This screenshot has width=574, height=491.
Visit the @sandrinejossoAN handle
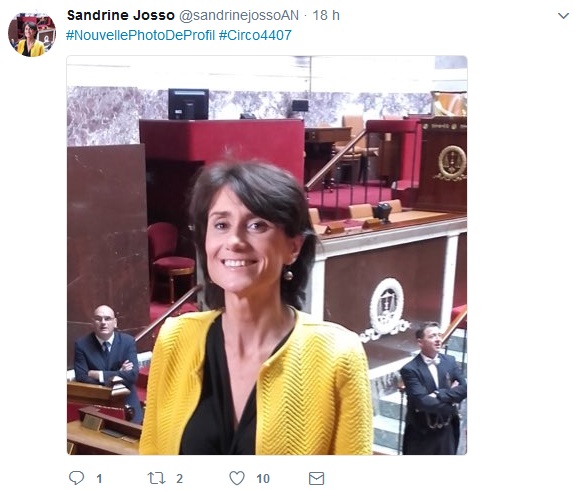pos(239,15)
